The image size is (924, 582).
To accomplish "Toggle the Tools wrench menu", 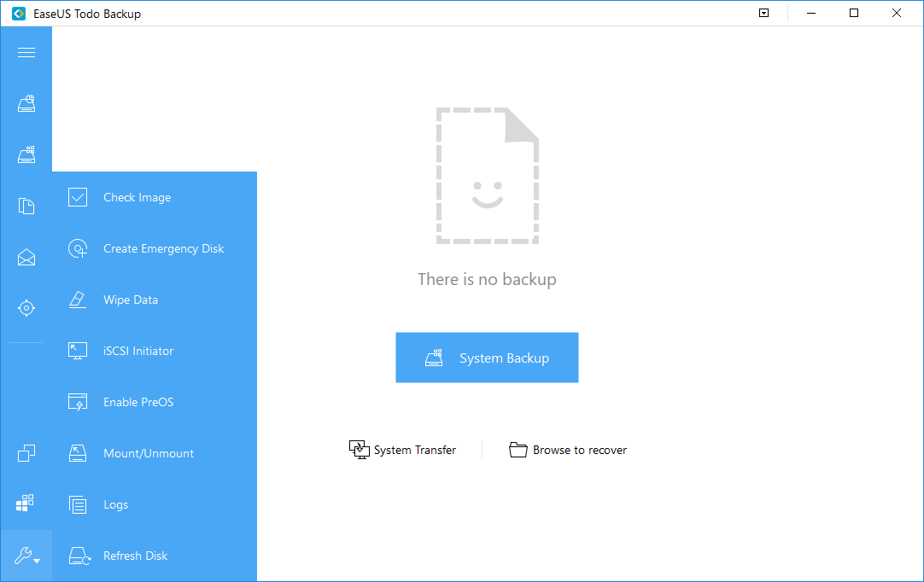I will point(26,556).
